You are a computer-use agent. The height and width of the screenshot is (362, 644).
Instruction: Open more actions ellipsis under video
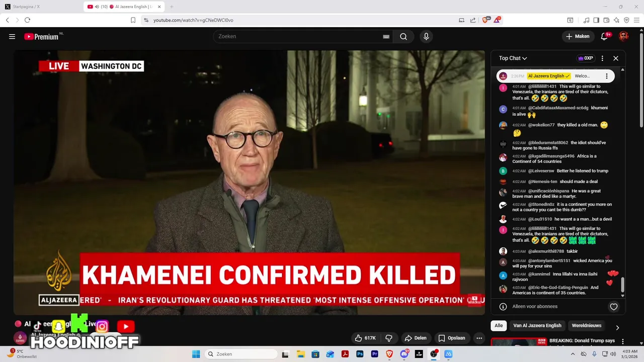[479, 338]
